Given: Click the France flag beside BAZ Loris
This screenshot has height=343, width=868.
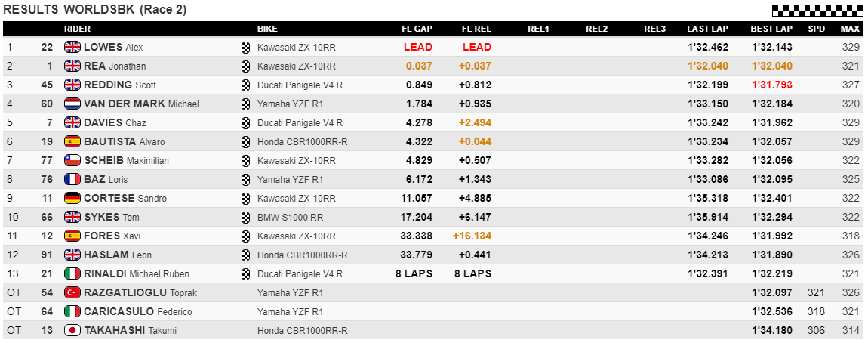Looking at the screenshot, I should coord(72,180).
